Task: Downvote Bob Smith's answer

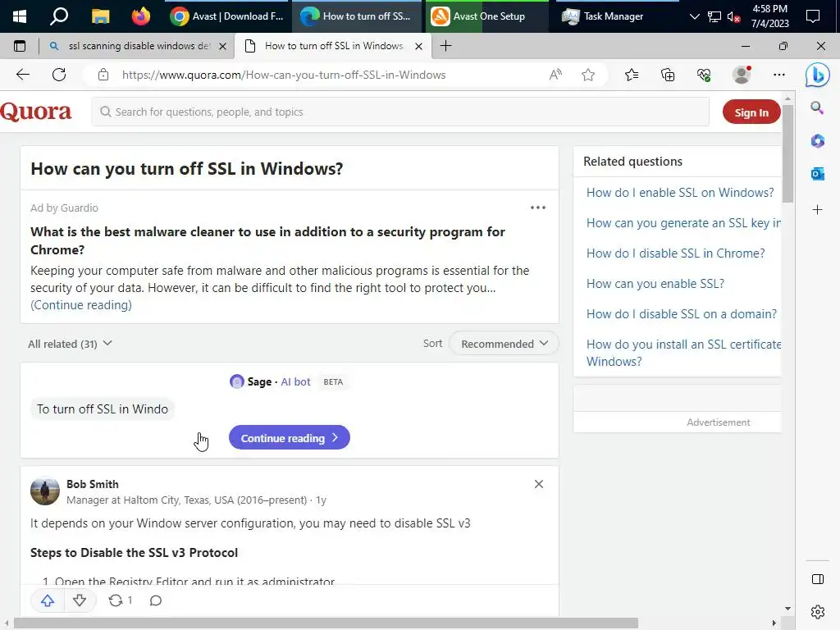Action: (80, 600)
